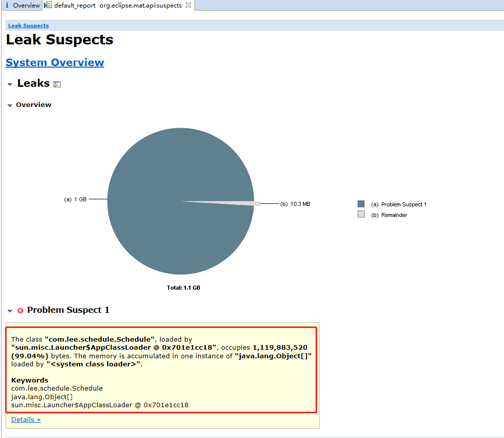Click the red error icon beside Problem Suspect 1
This screenshot has height=438, width=504.
pos(20,310)
